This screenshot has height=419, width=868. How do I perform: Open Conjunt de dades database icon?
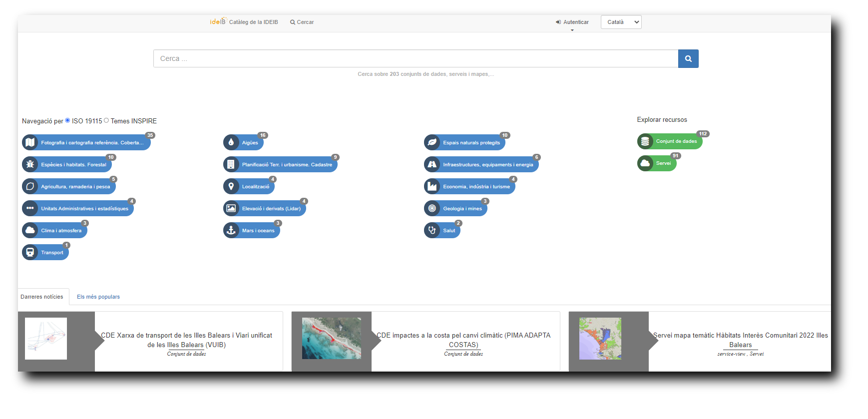tap(645, 141)
